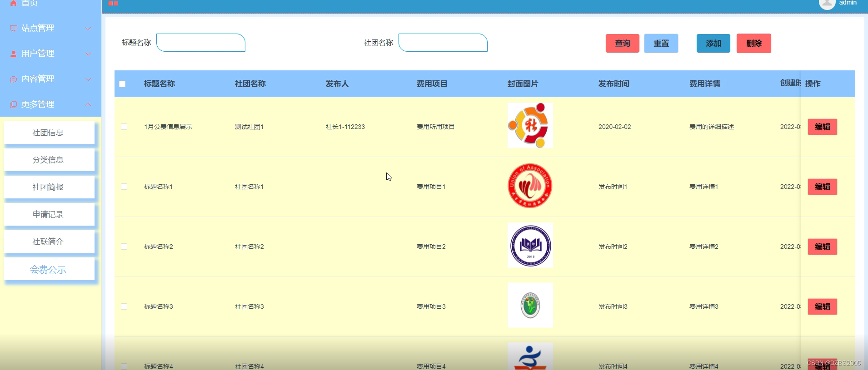Click the 重置 button

click(x=661, y=43)
